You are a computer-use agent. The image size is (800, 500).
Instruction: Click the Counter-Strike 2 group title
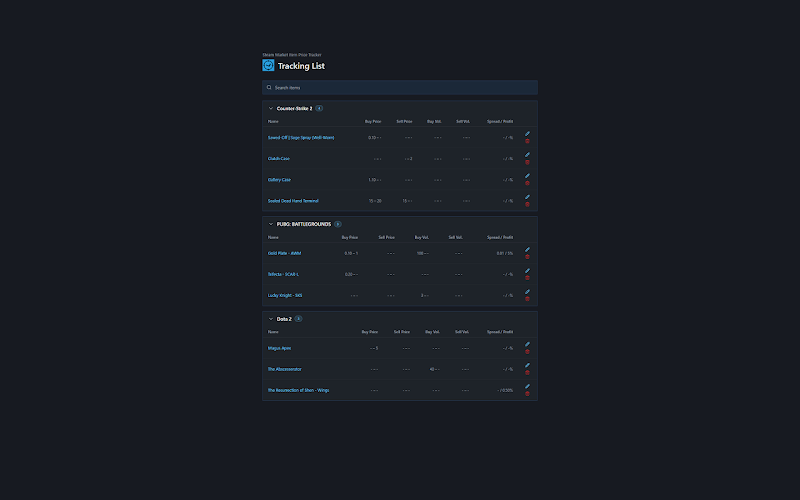[x=294, y=108]
